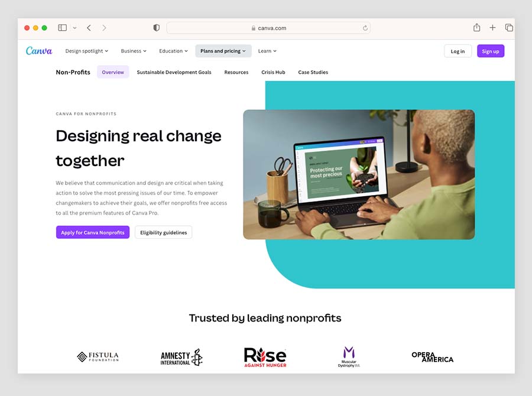Screen dimensions: 532x396
Task: Open a new tab with the plus icon
Action: (492, 28)
